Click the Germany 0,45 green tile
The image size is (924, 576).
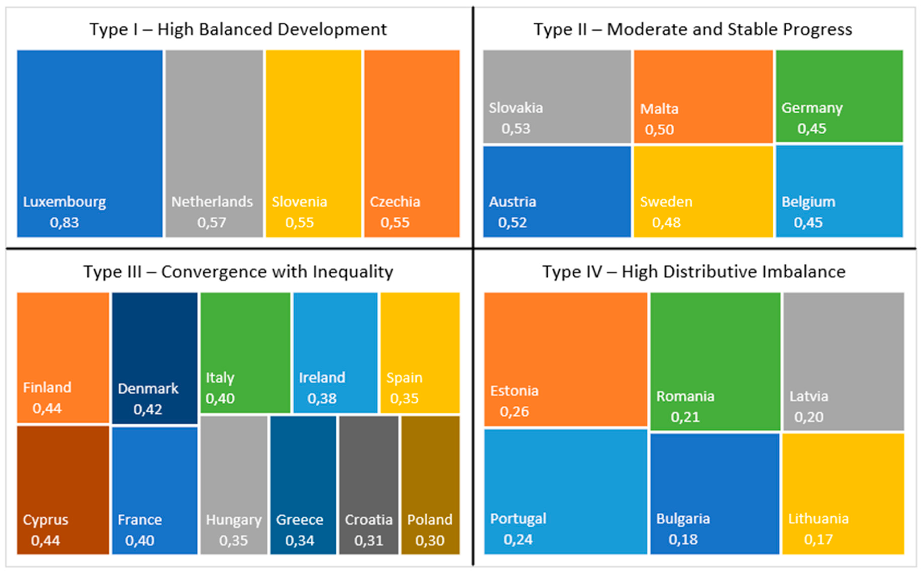tap(839, 96)
